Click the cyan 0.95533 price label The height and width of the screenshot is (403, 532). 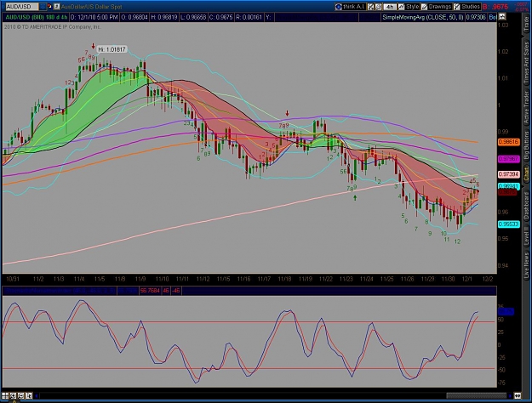pyautogui.click(x=509, y=224)
